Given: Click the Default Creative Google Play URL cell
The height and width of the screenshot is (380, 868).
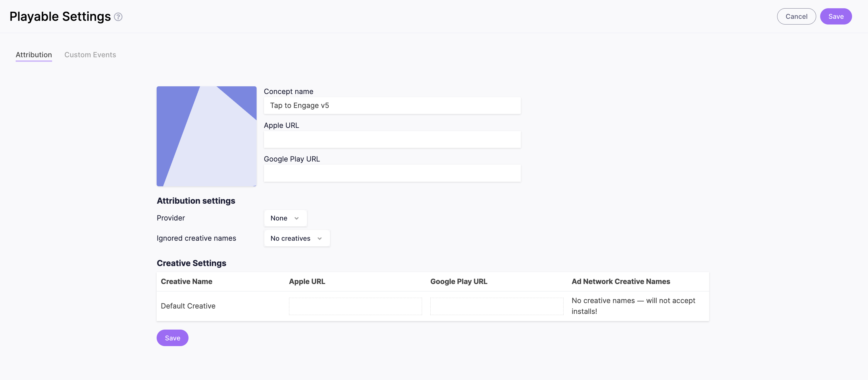Looking at the screenshot, I should pos(497,306).
